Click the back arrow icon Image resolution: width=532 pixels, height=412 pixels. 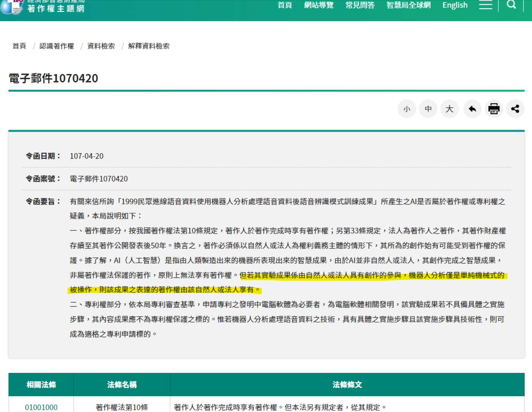tap(472, 109)
